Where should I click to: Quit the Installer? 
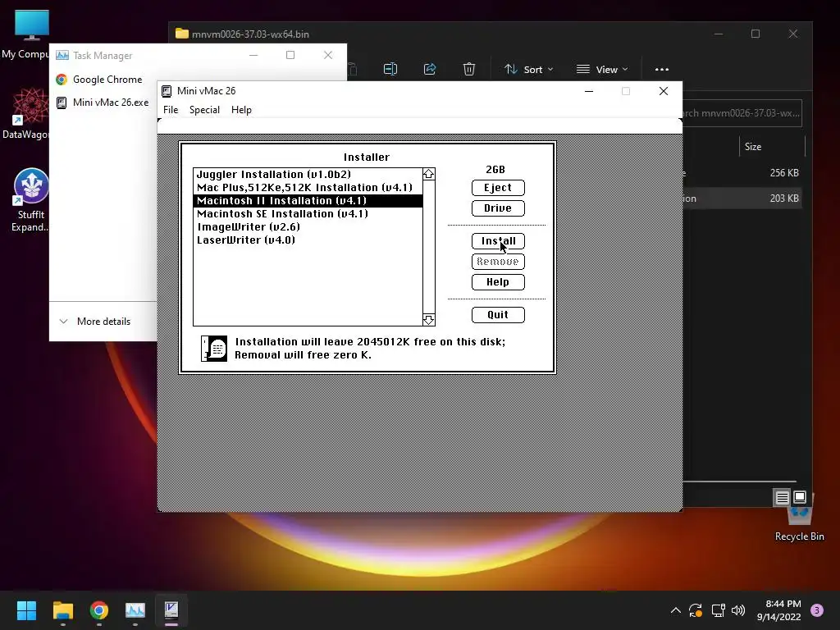[x=498, y=314]
